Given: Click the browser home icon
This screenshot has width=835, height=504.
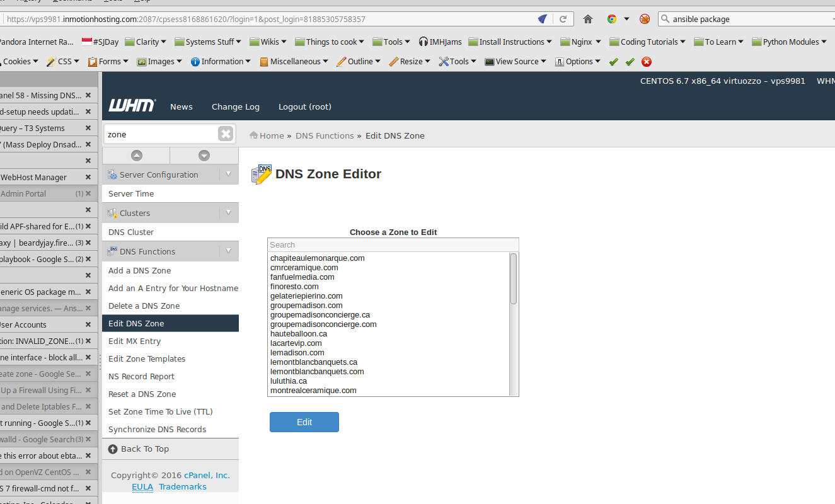Looking at the screenshot, I should pyautogui.click(x=588, y=19).
